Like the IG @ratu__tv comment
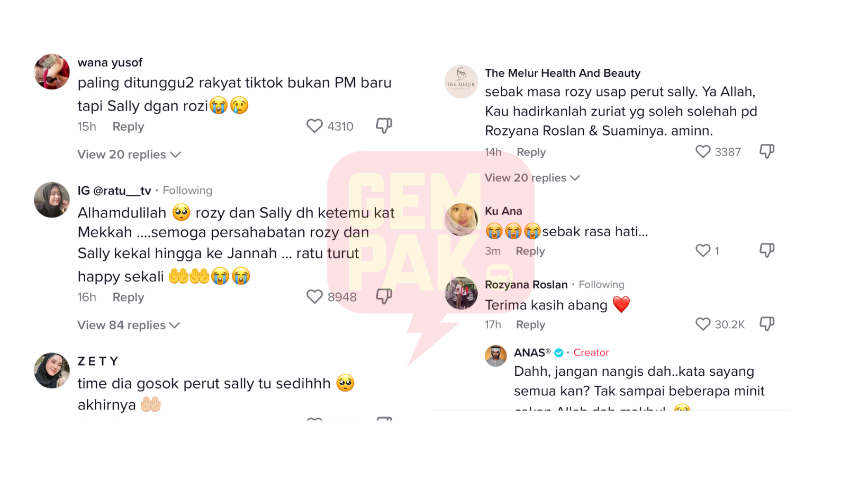Screen dimensions: 868x489 click(314, 296)
